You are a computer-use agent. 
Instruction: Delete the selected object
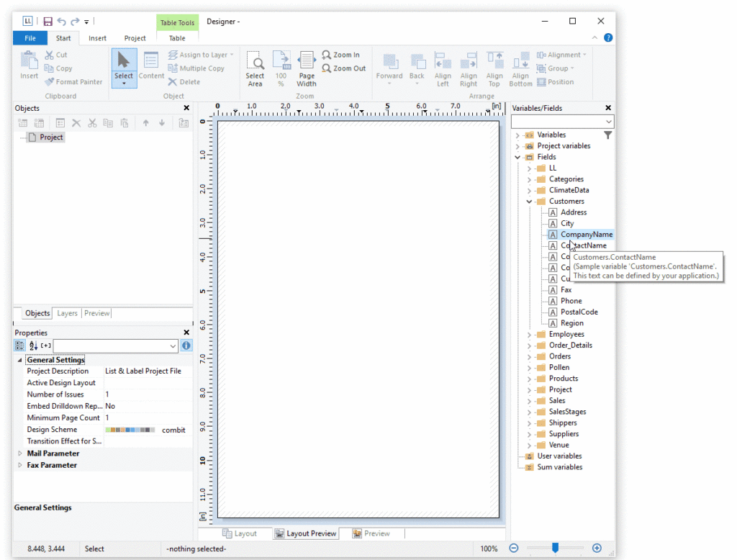pyautogui.click(x=184, y=82)
